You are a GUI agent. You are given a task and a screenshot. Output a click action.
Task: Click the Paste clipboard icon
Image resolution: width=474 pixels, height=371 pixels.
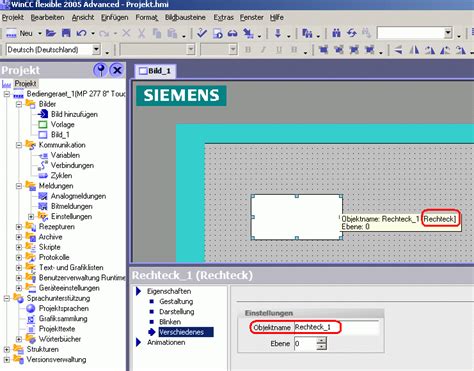click(x=172, y=33)
